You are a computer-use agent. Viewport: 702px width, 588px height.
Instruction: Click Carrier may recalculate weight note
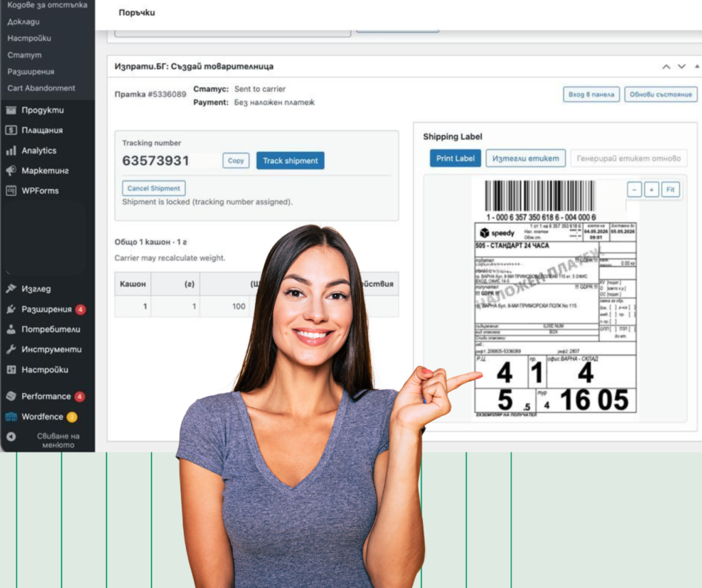170,258
